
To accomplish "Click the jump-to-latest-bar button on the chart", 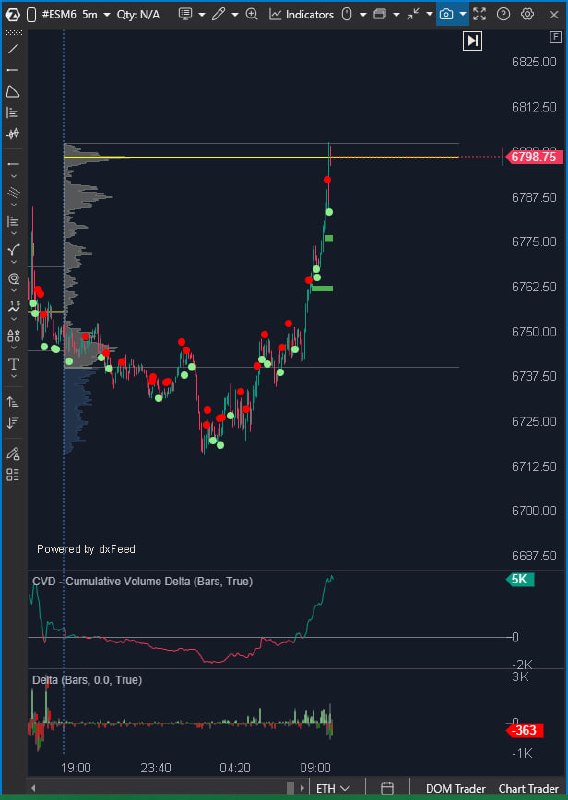I will (473, 41).
